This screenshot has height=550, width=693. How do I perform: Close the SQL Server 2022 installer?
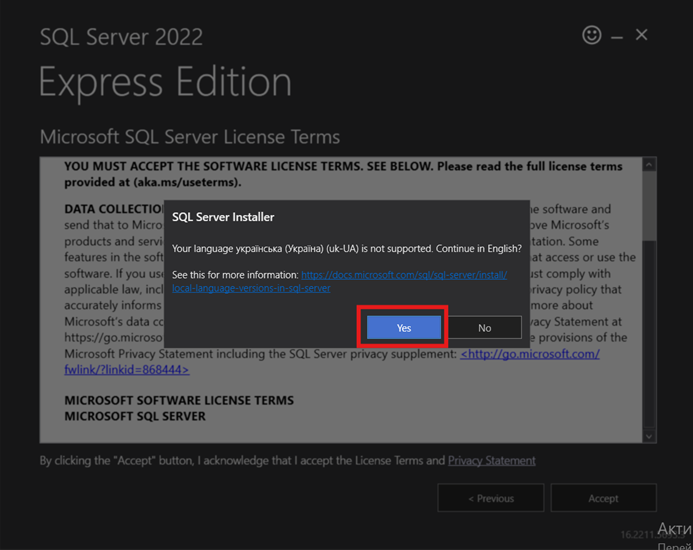click(x=642, y=34)
